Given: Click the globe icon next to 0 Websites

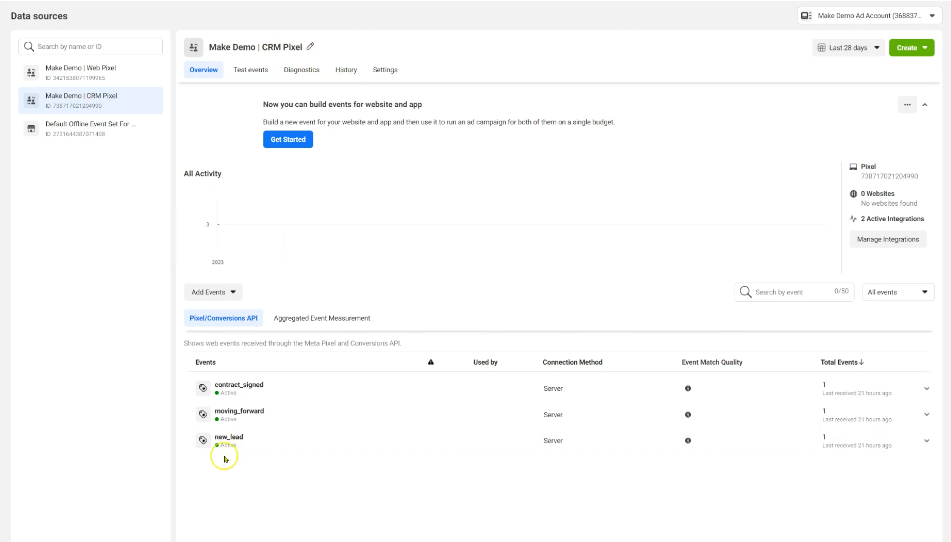Looking at the screenshot, I should click(853, 194).
